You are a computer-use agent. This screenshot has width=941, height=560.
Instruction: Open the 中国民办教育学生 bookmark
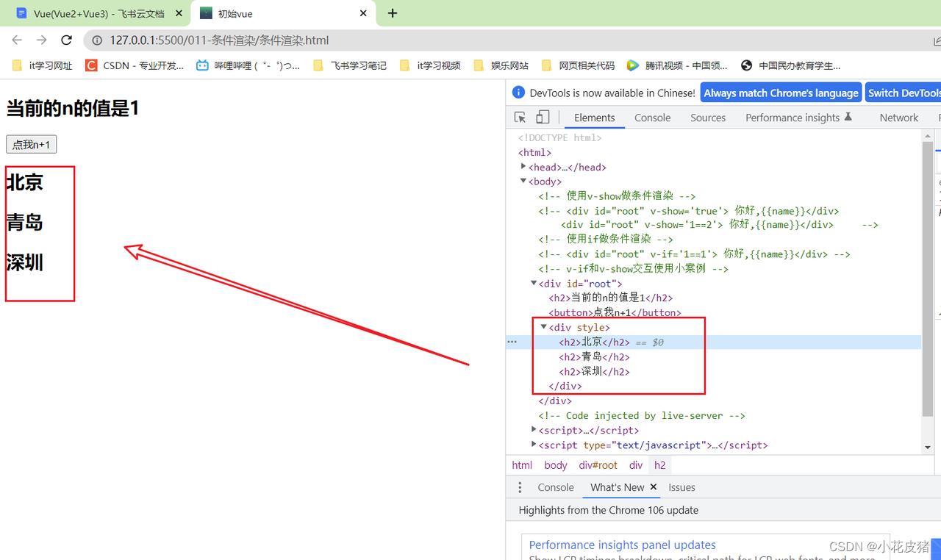[791, 65]
